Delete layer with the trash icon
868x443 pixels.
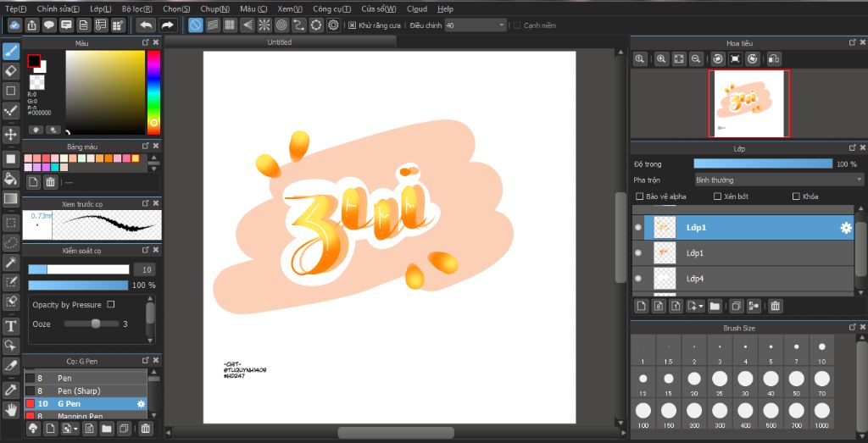click(x=776, y=305)
